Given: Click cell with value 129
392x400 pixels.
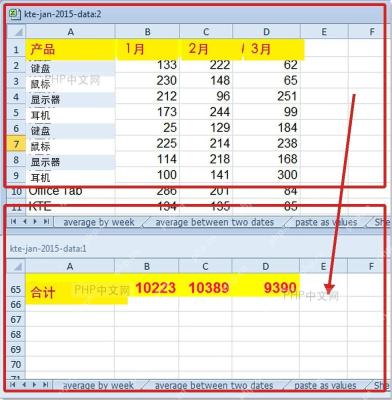Looking at the screenshot, I should [206, 128].
